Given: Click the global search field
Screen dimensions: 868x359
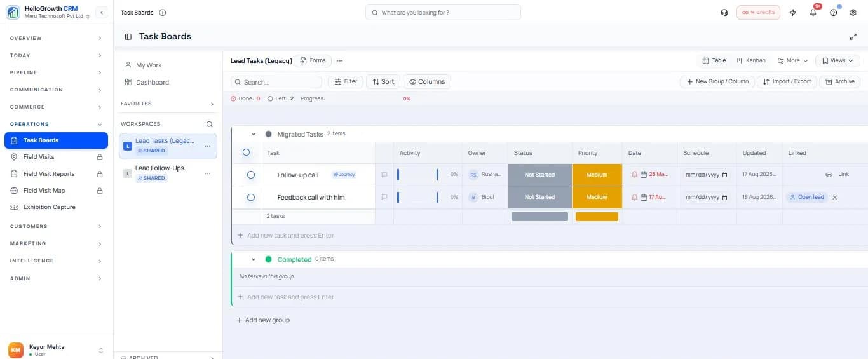Looking at the screenshot, I should (443, 13).
